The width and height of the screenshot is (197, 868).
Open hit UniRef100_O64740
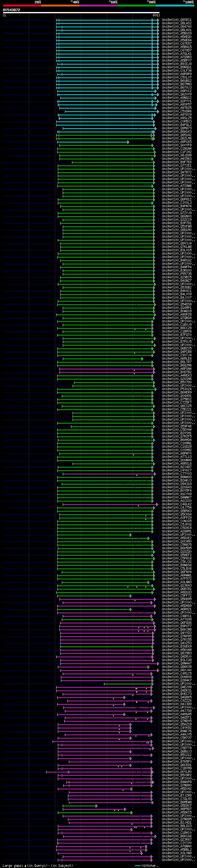tap(176, 26)
